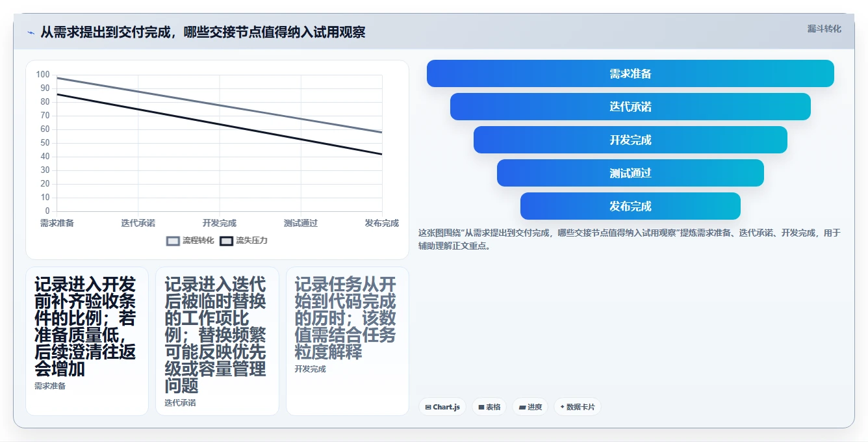Click the 发布完成 x-axis label
The width and height of the screenshot is (868, 442).
pyautogui.click(x=382, y=223)
